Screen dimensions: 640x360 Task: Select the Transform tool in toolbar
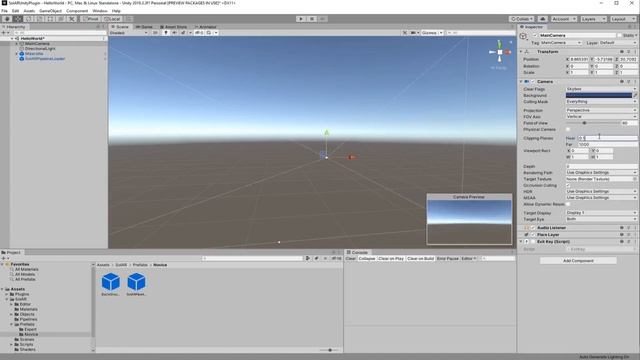[x=61, y=19]
